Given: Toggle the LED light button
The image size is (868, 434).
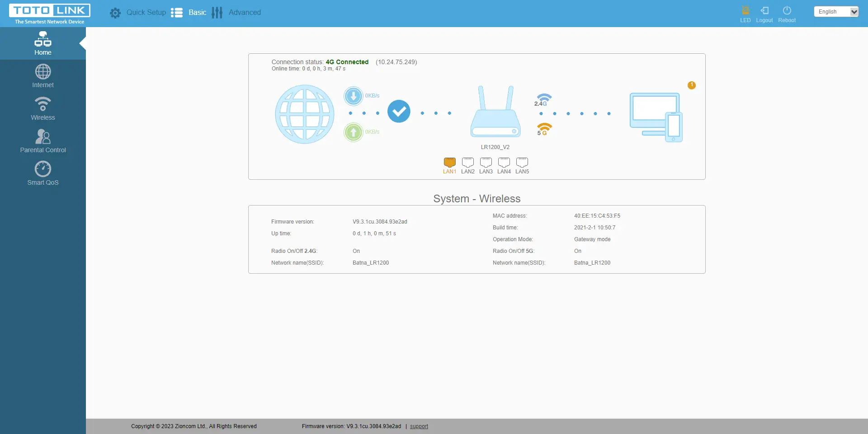Looking at the screenshot, I should (x=745, y=14).
